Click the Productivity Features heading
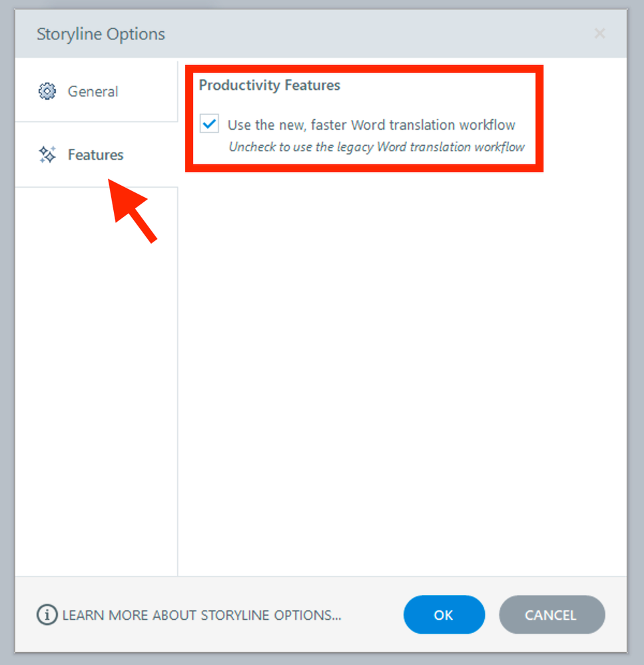 [269, 85]
